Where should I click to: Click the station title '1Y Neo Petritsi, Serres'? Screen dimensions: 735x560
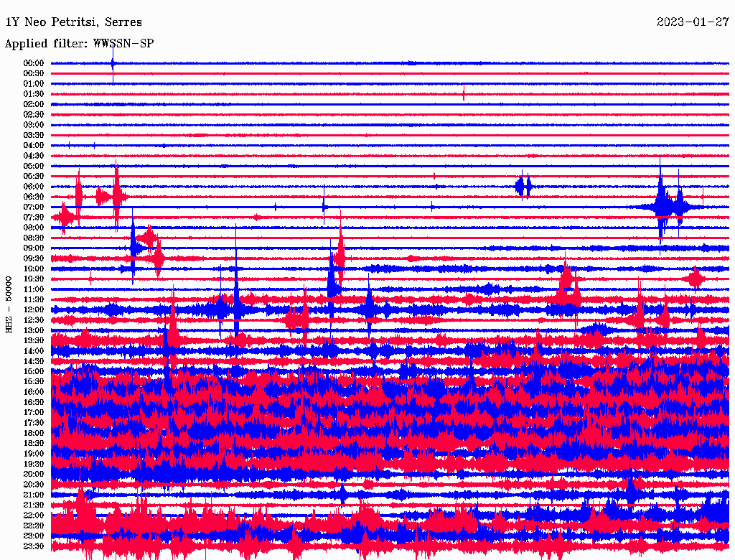[x=73, y=22]
